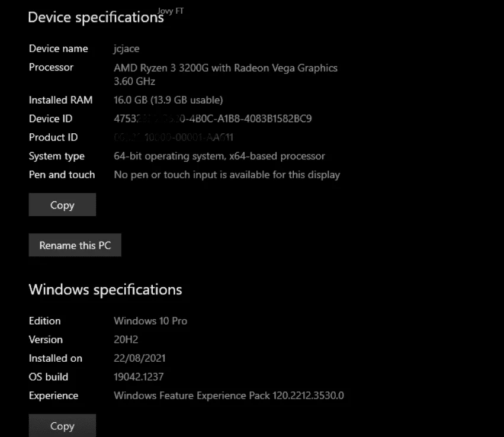The image size is (504, 437).
Task: Click the Edition label
Action: pos(44,321)
